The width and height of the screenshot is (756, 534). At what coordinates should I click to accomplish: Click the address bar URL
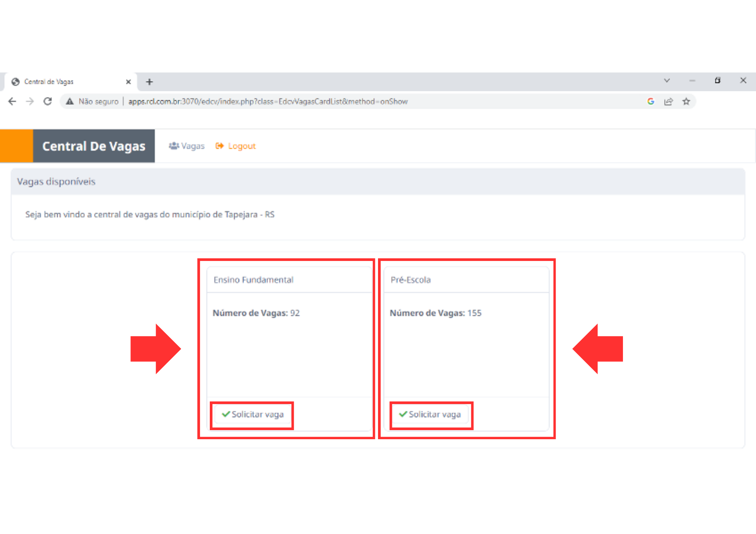coord(268,101)
